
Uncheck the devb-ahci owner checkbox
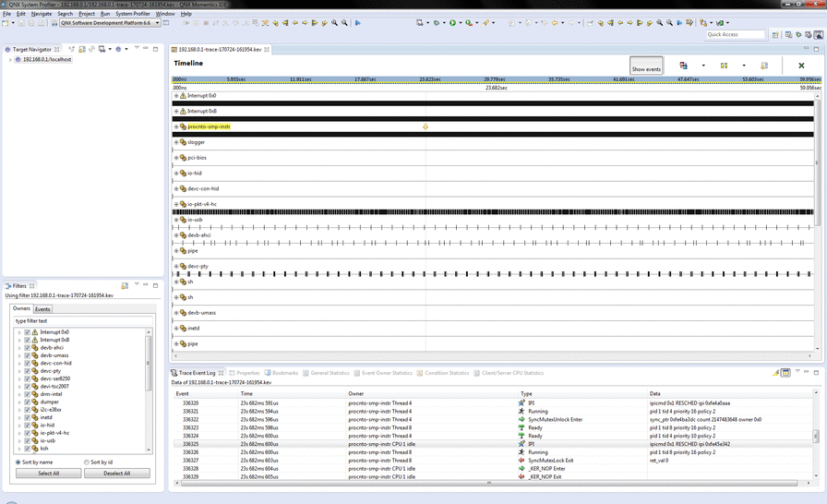pos(28,347)
